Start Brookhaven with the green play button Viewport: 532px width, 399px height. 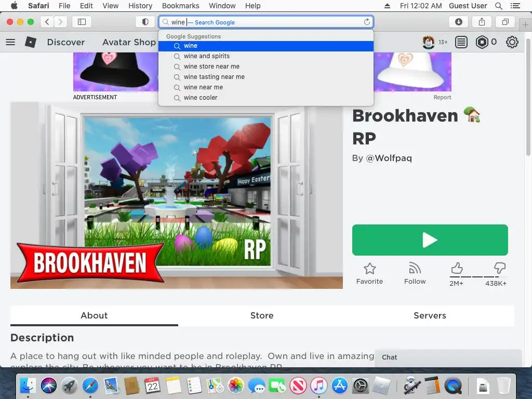click(430, 240)
